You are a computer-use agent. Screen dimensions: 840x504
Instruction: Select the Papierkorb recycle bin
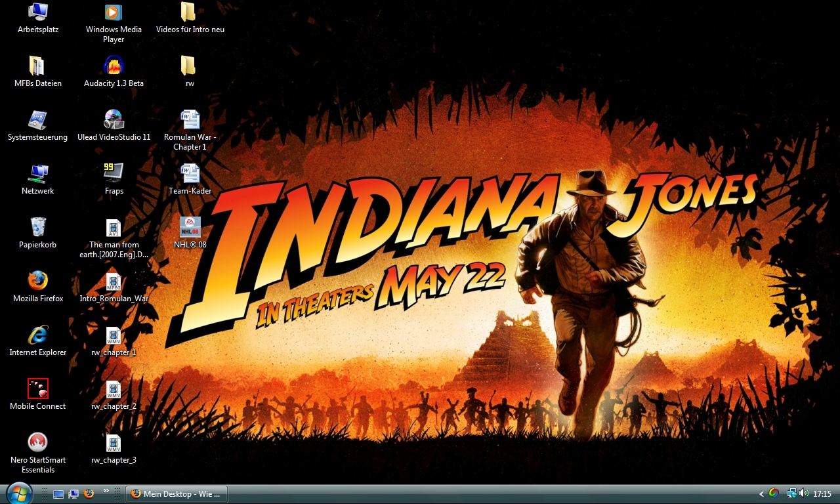(x=38, y=227)
